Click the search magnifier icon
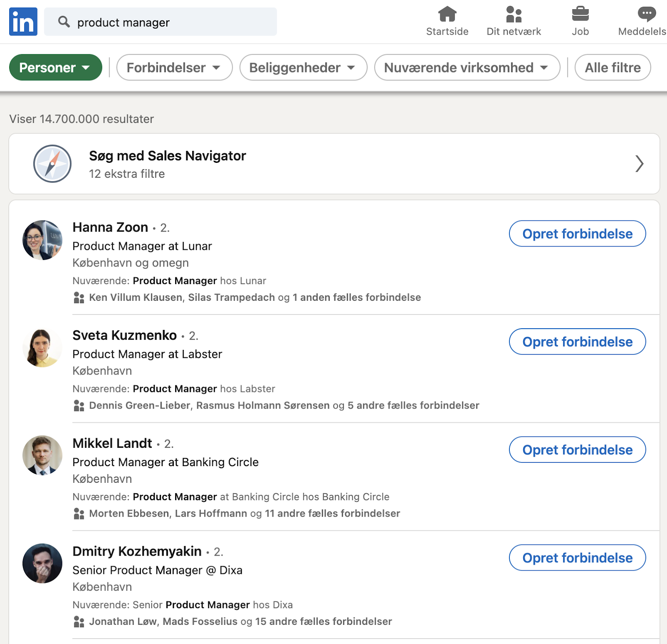Screen dimensions: 667x644 (64, 22)
